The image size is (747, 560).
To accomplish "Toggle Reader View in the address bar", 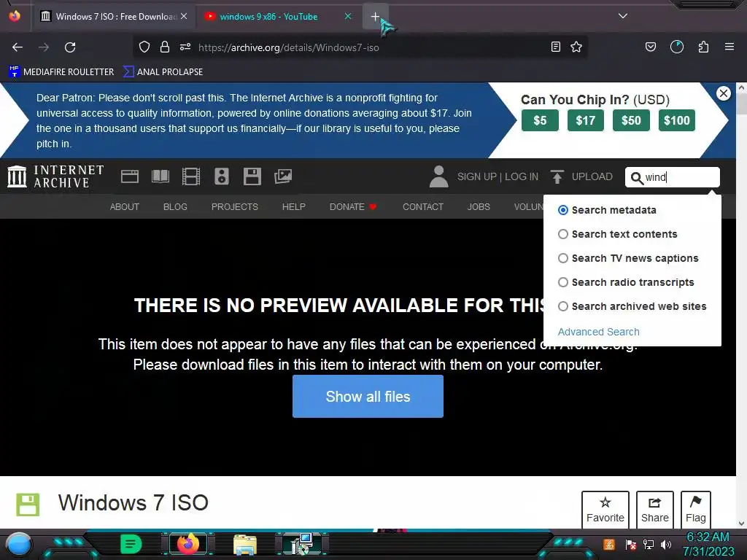I will [x=555, y=47].
